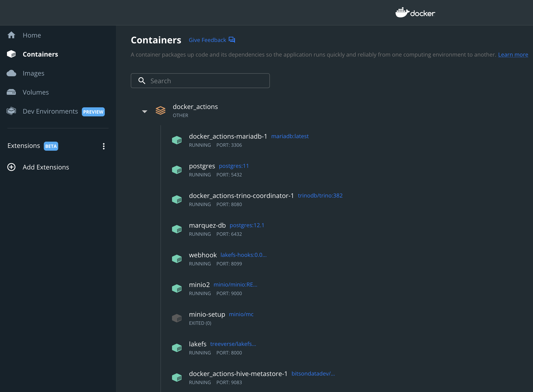
Task: Click the Images cloud icon
Action: click(11, 73)
